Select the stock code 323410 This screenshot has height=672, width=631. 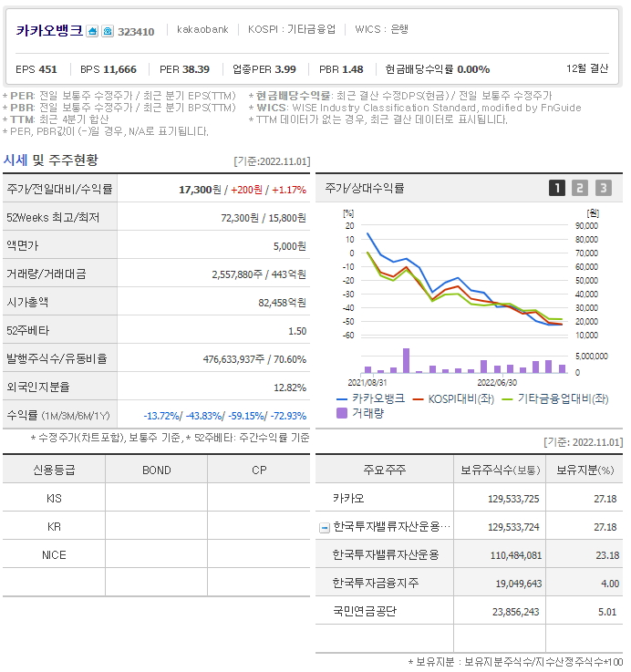point(136,32)
